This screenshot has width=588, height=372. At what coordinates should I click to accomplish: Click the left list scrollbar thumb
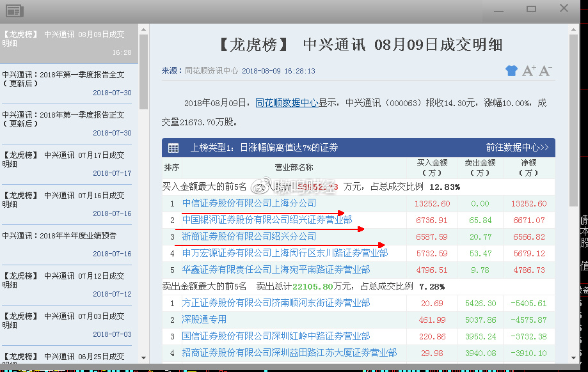143,72
